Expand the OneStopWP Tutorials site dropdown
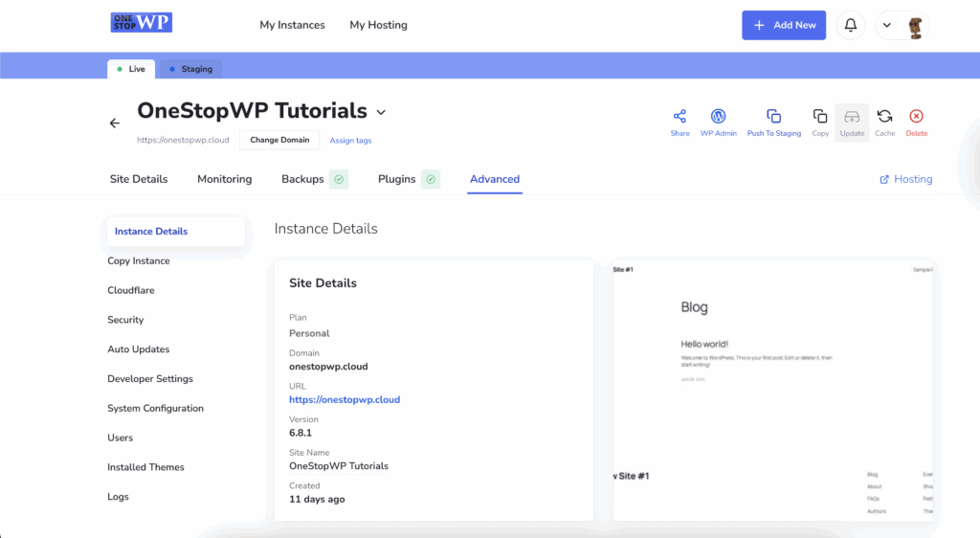The height and width of the screenshot is (538, 980). 381,112
